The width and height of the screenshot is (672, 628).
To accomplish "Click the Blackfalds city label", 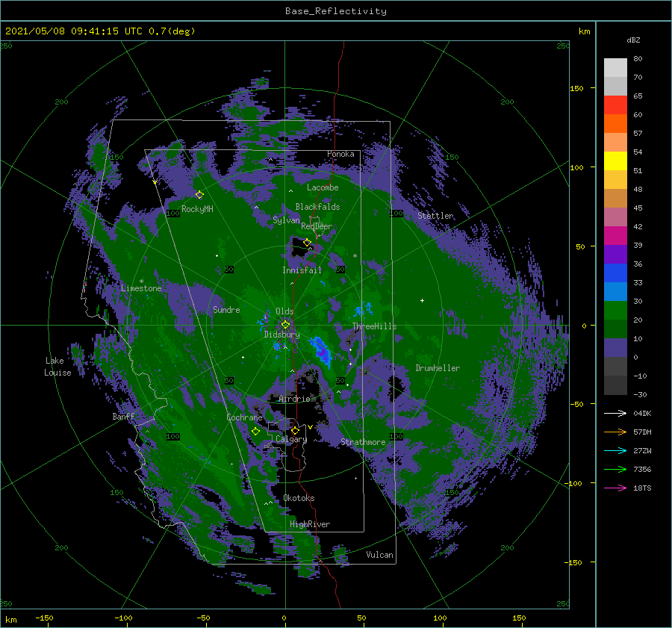I will pyautogui.click(x=317, y=207).
